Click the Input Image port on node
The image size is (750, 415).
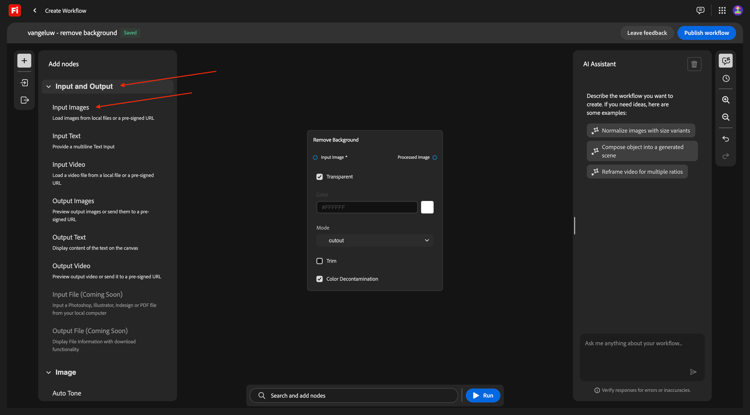pos(315,157)
